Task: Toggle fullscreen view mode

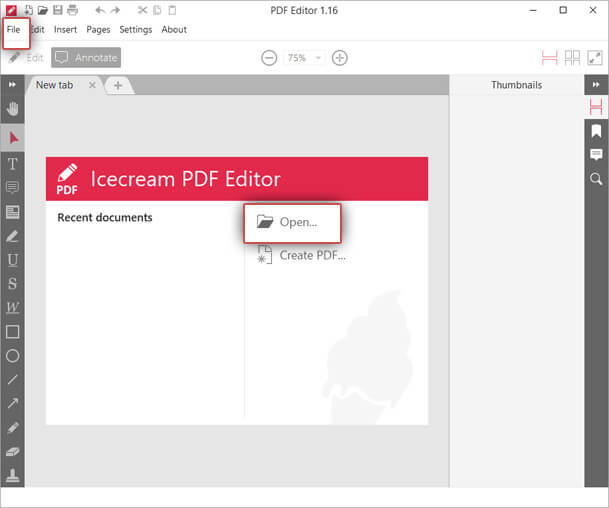Action: (595, 58)
